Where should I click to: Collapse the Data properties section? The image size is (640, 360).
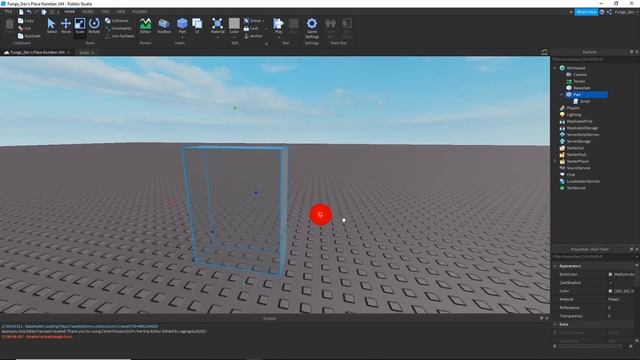555,324
